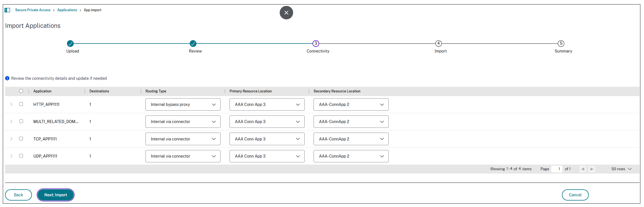
Task: Close the dialog with the X icon
Action: [286, 13]
